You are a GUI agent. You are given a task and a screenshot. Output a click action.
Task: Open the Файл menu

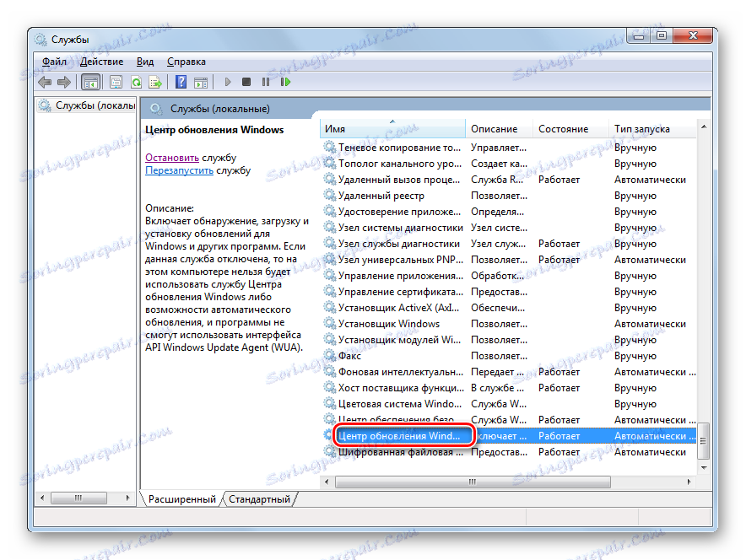pyautogui.click(x=54, y=62)
